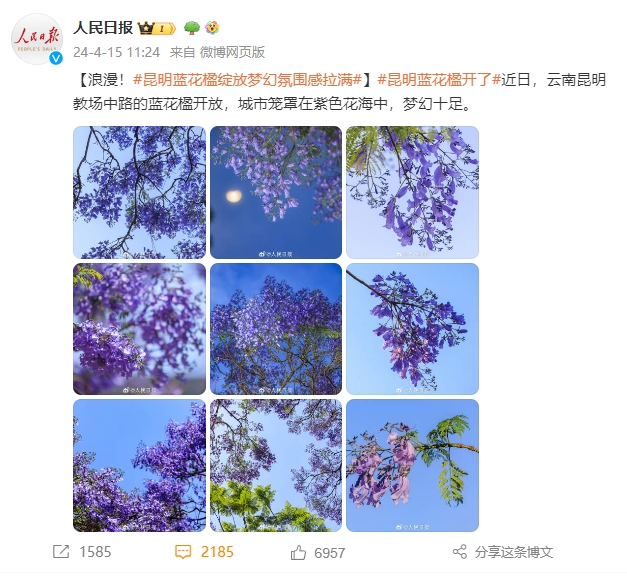
Task: Click the blue verified badge on avatar
Action: (56, 58)
